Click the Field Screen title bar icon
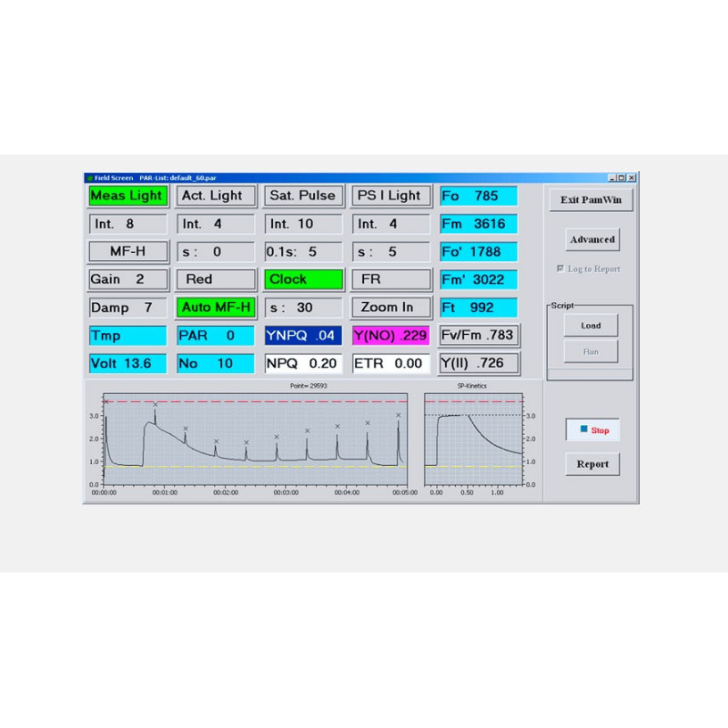This screenshot has height=728, width=728. point(90,178)
